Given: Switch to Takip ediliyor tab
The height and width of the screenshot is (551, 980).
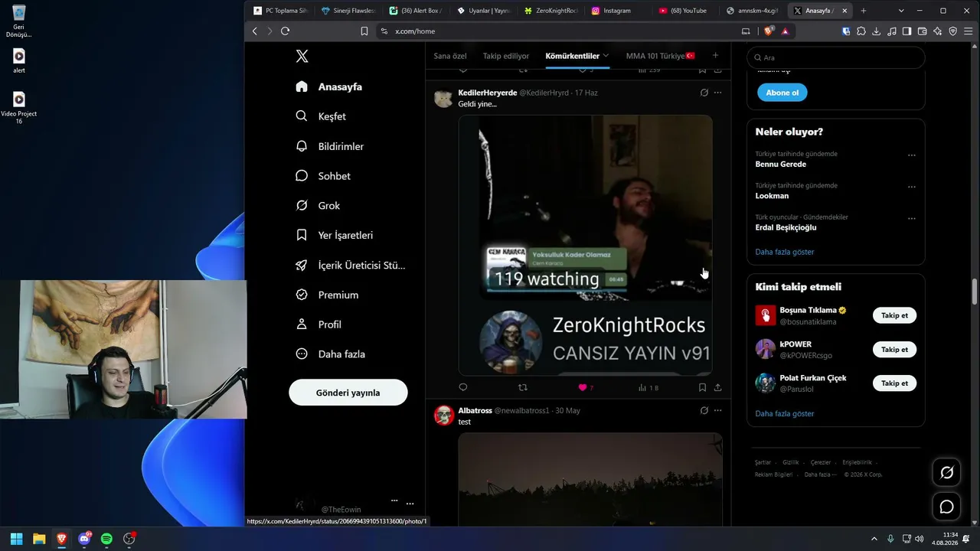Looking at the screenshot, I should (x=506, y=56).
